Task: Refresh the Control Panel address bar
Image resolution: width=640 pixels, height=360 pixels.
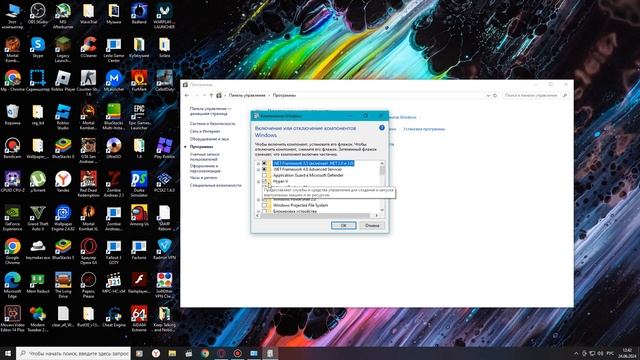Action: [495, 96]
